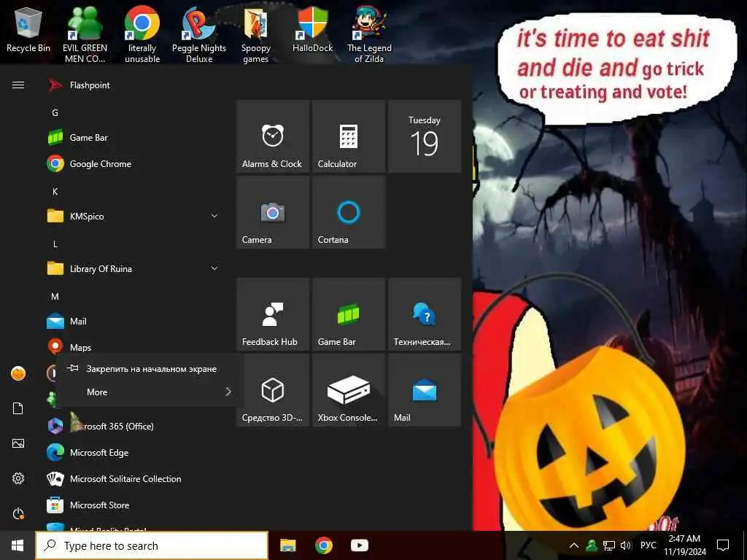Open the Spoopy games folder
Viewport: 747px width, 560px height.
256,34
